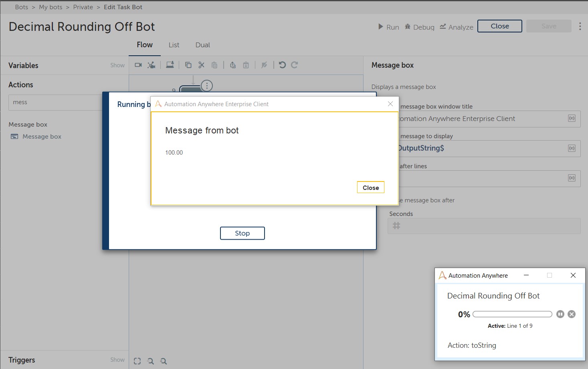Image resolution: width=588 pixels, height=369 pixels.
Task: Click the Undo arrow in toolbar
Action: coord(282,65)
